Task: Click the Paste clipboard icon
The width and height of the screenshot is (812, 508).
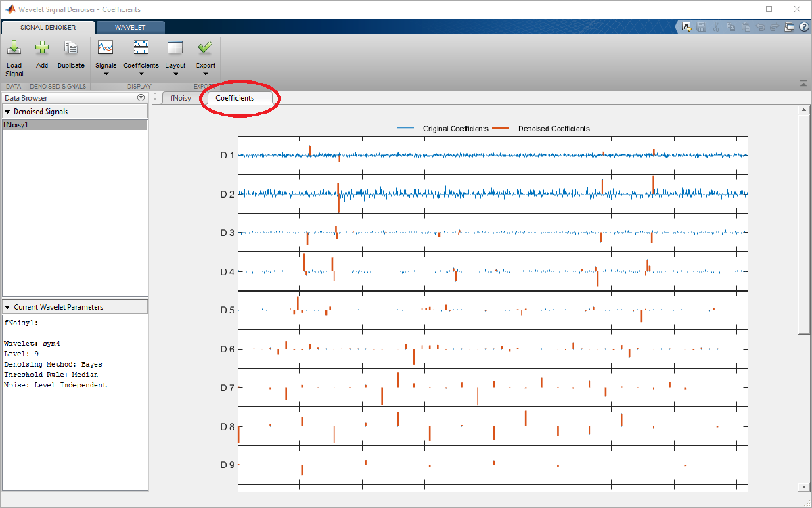Action: pyautogui.click(x=745, y=28)
